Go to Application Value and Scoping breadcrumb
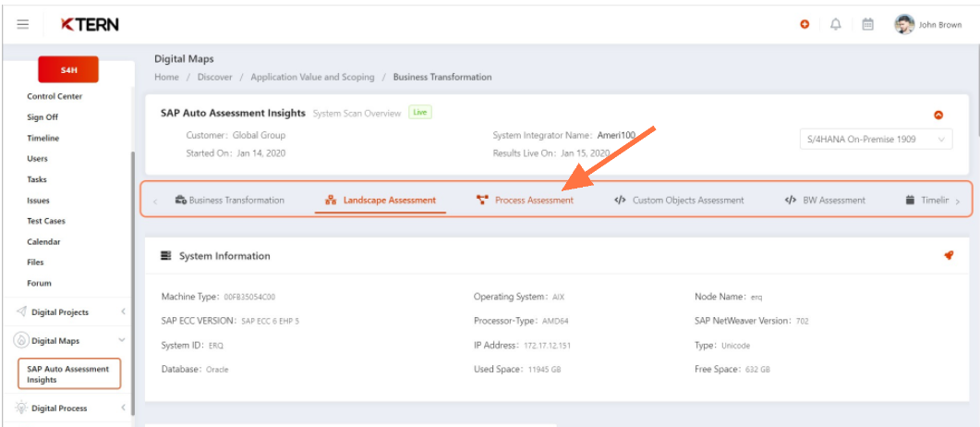Screen dimensions: 980x427 [312, 77]
